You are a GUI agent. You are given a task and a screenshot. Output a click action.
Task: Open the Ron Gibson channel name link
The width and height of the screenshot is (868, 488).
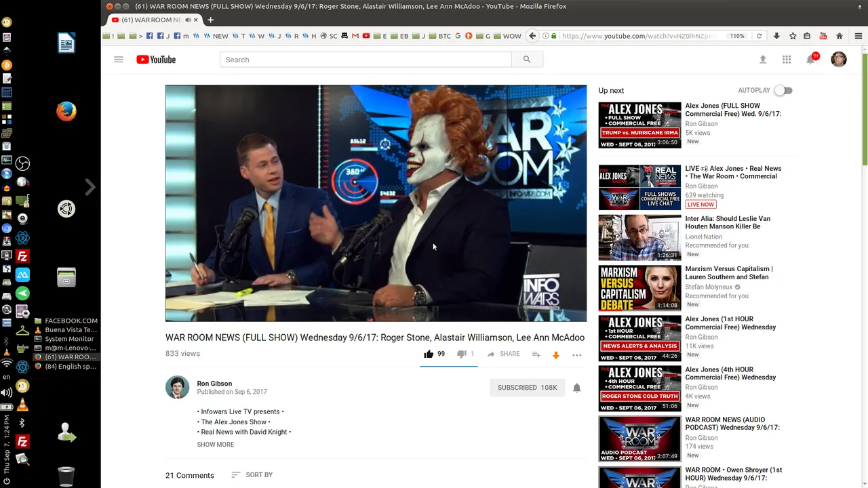coord(214,384)
